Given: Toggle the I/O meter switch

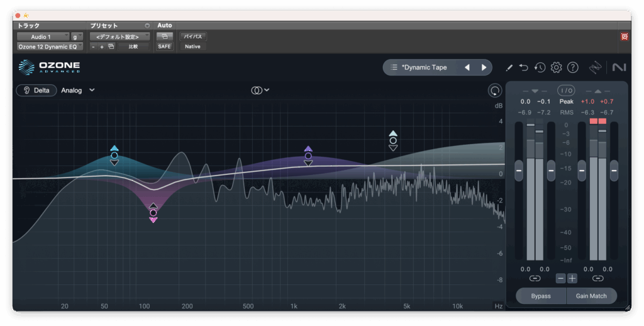Looking at the screenshot, I should click(566, 91).
